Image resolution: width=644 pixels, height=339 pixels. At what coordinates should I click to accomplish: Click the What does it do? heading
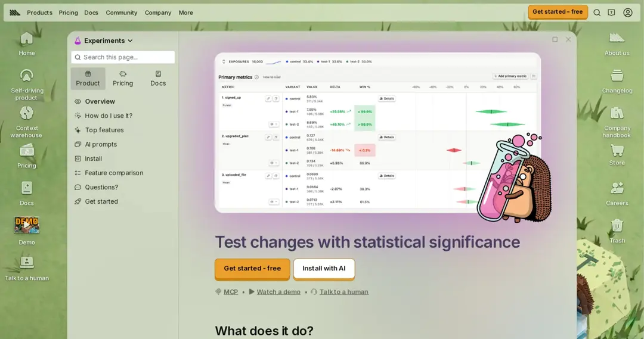264,331
